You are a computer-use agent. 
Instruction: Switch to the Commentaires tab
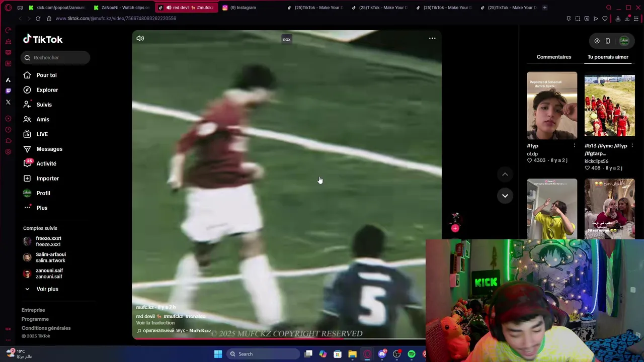[x=553, y=57]
